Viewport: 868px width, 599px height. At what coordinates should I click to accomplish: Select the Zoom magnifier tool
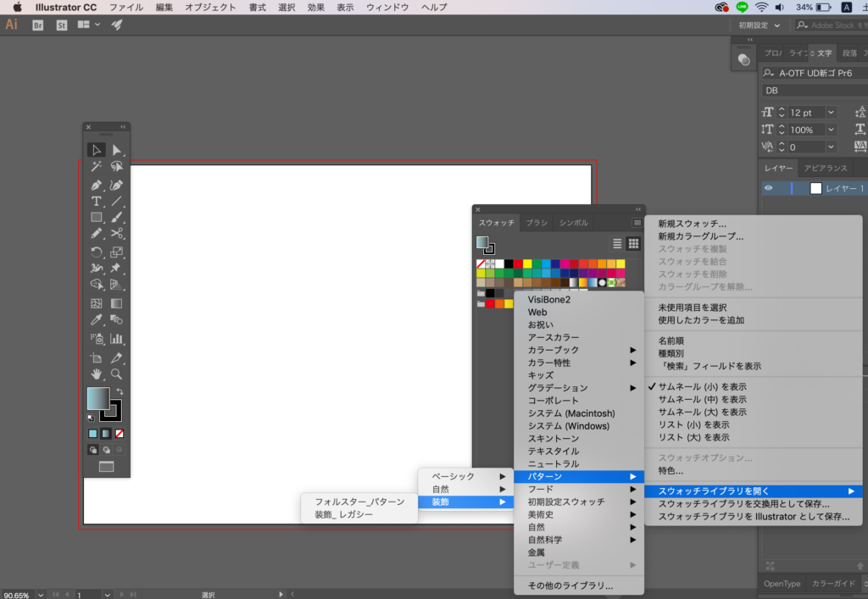coord(117,374)
